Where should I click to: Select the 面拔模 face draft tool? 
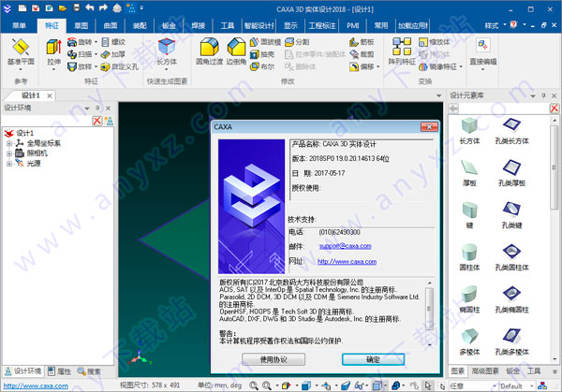pyautogui.click(x=265, y=42)
